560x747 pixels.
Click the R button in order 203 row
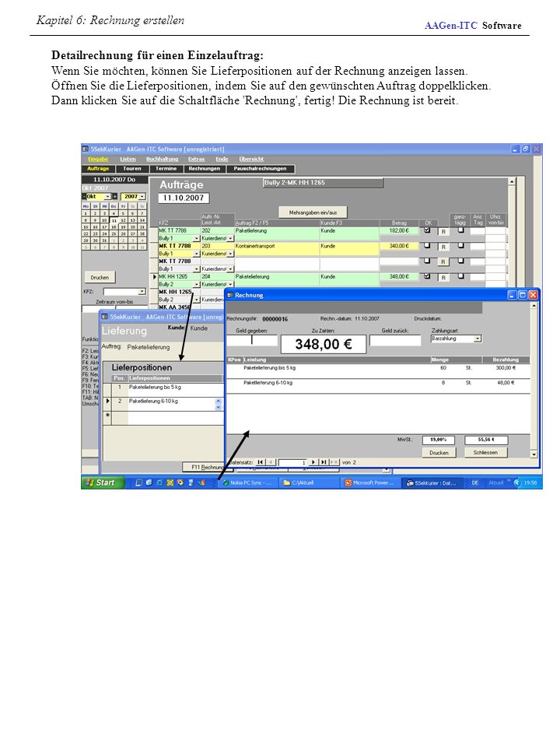(443, 247)
